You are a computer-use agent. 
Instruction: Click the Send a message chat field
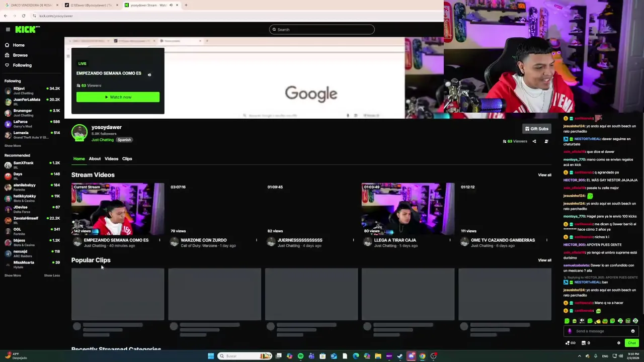click(601, 331)
